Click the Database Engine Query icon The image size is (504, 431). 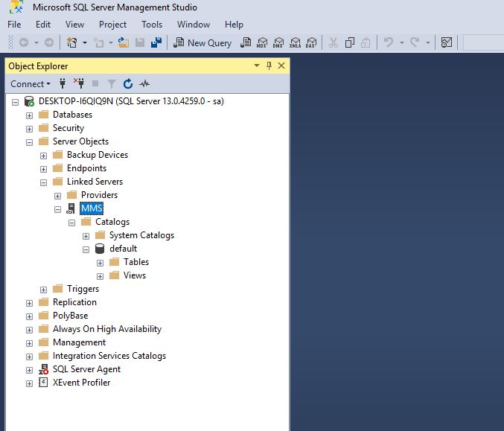pos(246,42)
